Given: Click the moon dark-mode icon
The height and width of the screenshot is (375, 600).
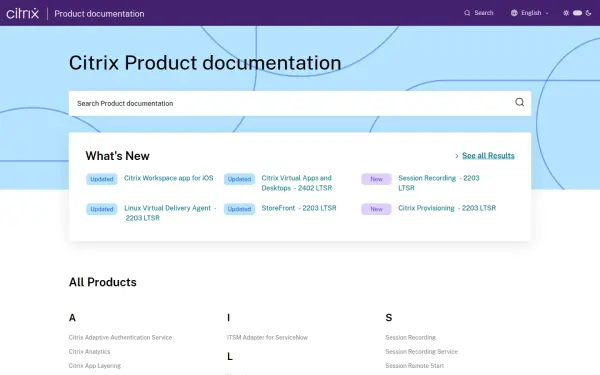Looking at the screenshot, I should coord(588,13).
